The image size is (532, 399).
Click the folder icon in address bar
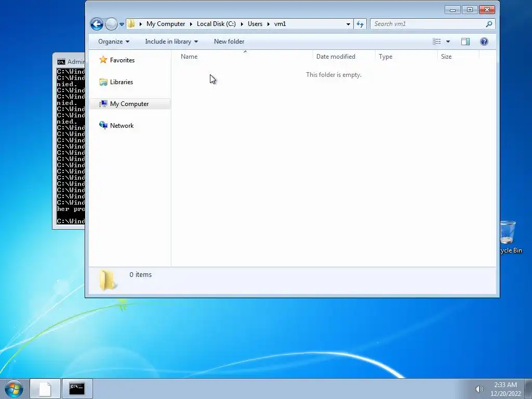[x=131, y=24]
